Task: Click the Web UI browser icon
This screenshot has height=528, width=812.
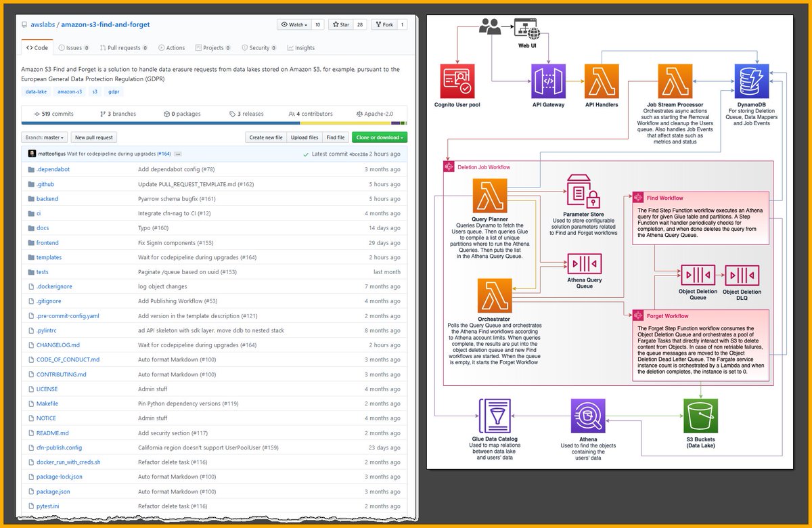Action: [x=527, y=28]
